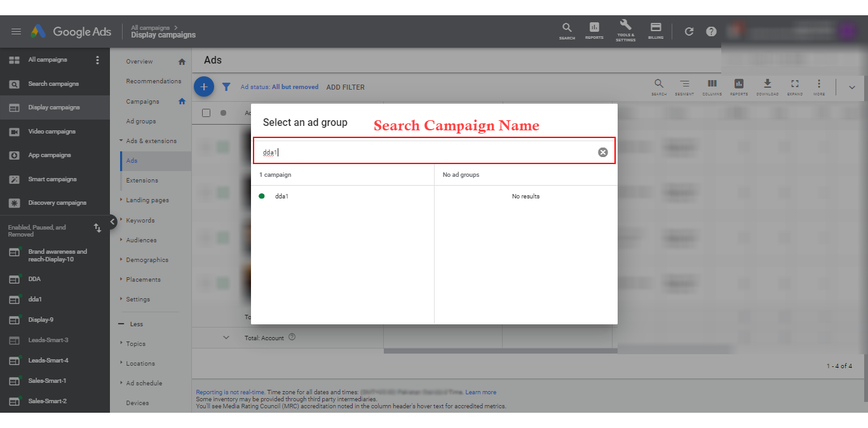Image resolution: width=868 pixels, height=428 pixels.
Task: Click the blue filter funnel icon
Action: [226, 87]
